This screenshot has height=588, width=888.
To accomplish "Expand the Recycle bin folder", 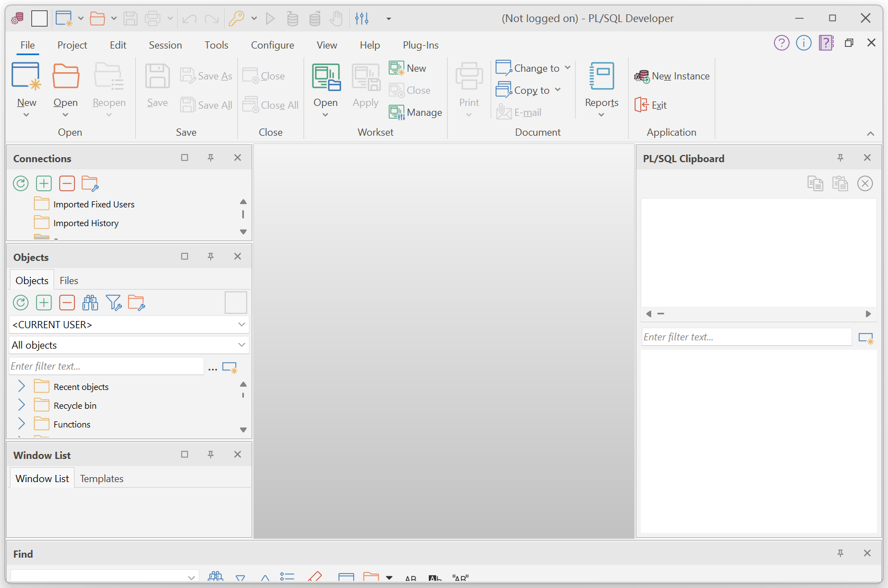I will tap(22, 405).
